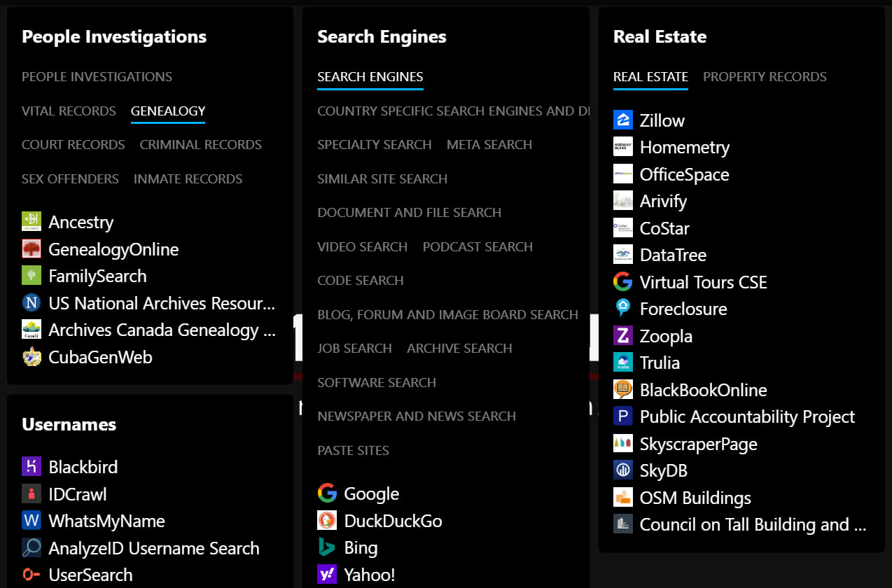
Task: Click the Zoopla purple Z icon
Action: (x=623, y=336)
